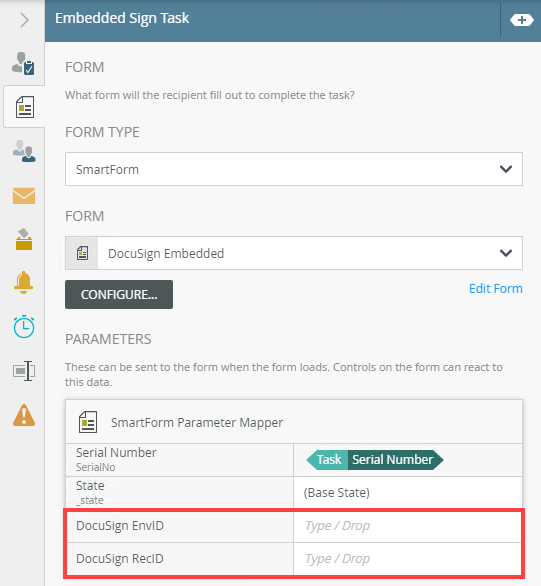Expand the DocuSign Embedded form dropdown
This screenshot has height=586, width=541.
(x=294, y=253)
